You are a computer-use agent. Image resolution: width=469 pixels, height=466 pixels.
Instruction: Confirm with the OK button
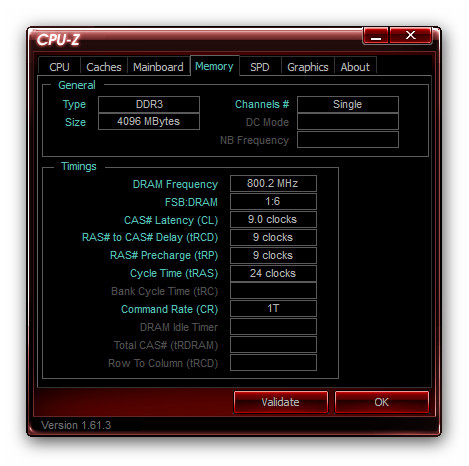pos(381,402)
